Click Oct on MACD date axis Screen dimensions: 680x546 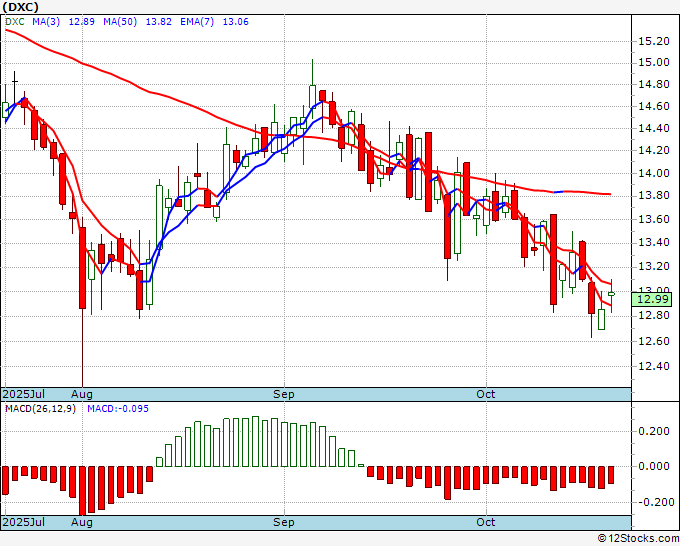(x=486, y=522)
